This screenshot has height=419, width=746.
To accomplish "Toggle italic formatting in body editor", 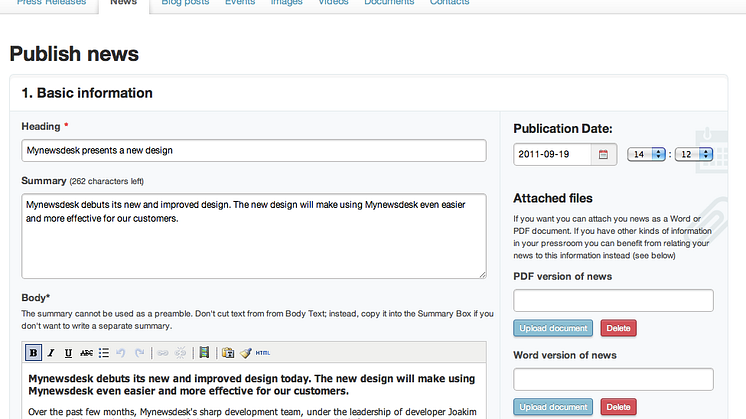I will coord(51,353).
